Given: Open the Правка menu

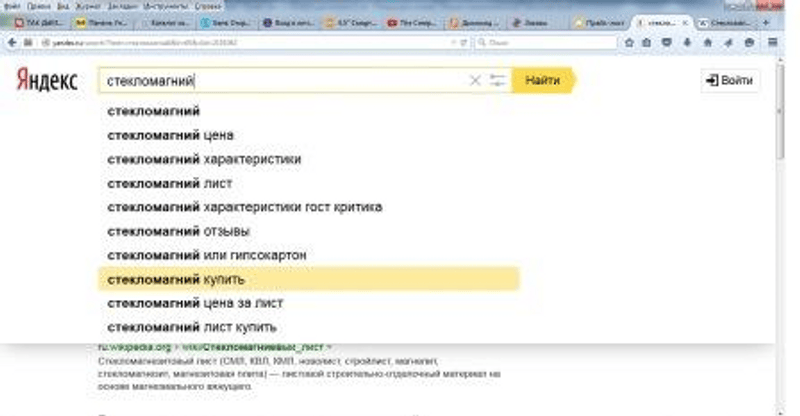Looking at the screenshot, I should (x=39, y=7).
